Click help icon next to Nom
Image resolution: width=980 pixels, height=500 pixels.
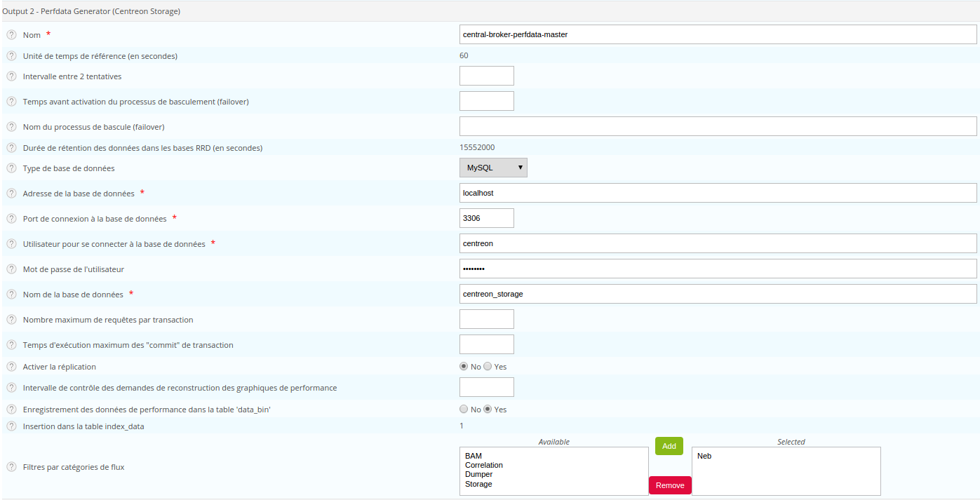pyautogui.click(x=11, y=35)
